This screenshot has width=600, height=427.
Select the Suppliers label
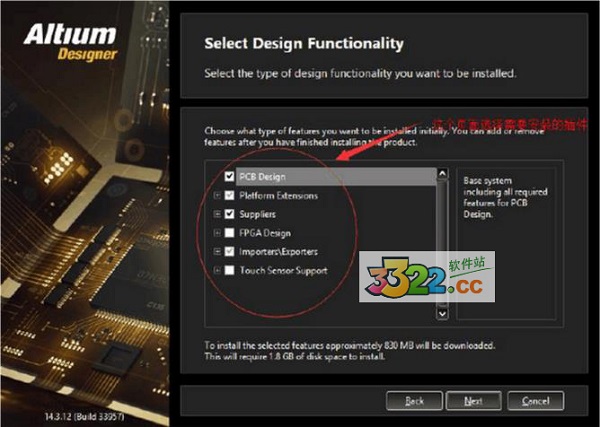point(257,214)
